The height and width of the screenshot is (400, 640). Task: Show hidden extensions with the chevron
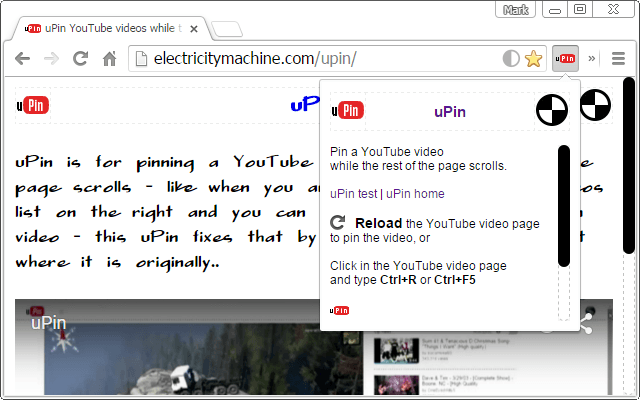point(591,59)
